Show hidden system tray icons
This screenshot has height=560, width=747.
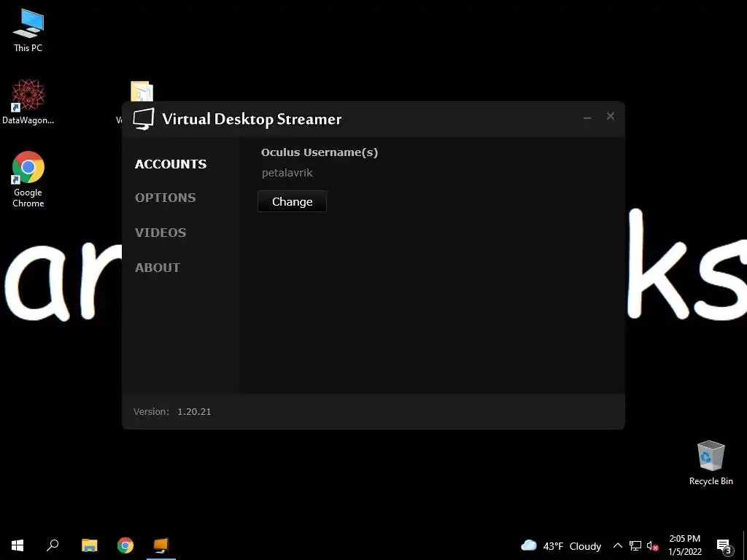(617, 545)
